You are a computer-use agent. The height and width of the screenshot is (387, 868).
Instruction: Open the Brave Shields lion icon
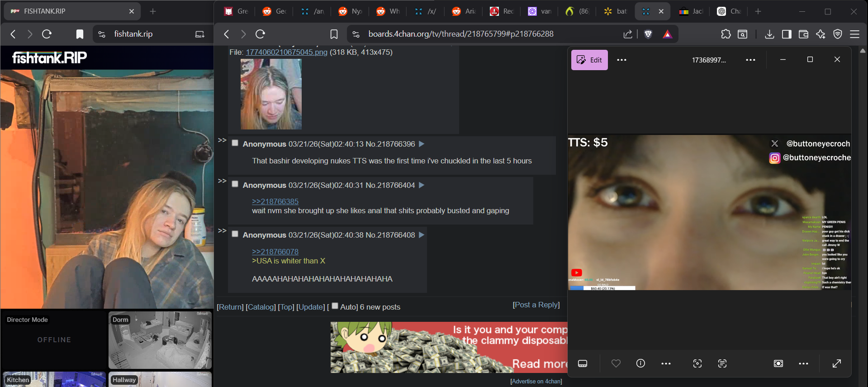[x=648, y=34]
